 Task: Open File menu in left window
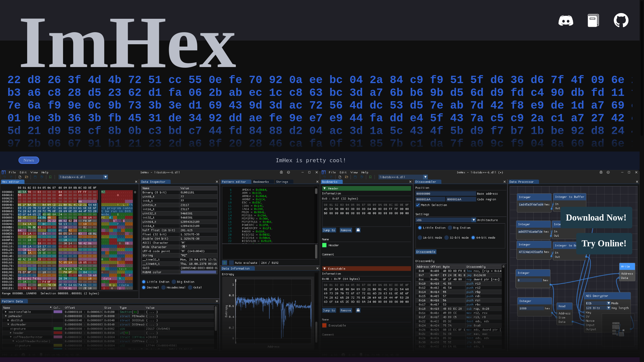[x=12, y=172]
